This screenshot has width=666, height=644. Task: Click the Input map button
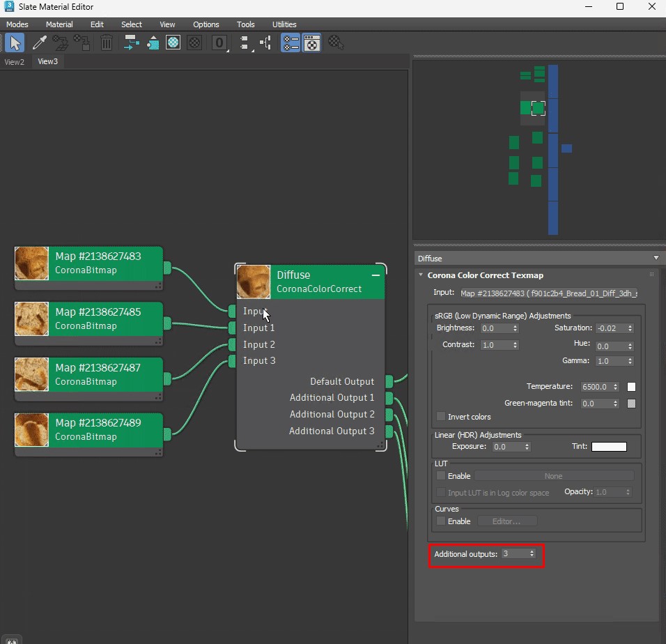pos(548,293)
